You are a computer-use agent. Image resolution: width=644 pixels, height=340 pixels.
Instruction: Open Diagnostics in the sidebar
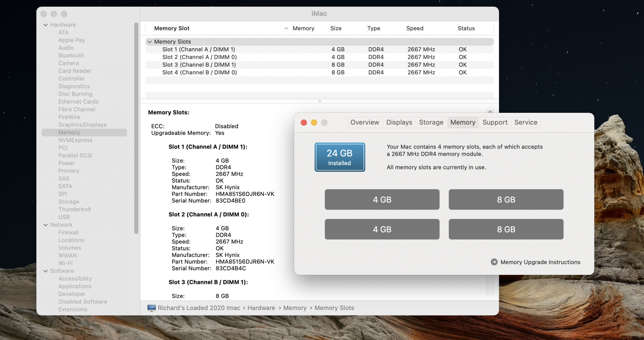tap(74, 86)
